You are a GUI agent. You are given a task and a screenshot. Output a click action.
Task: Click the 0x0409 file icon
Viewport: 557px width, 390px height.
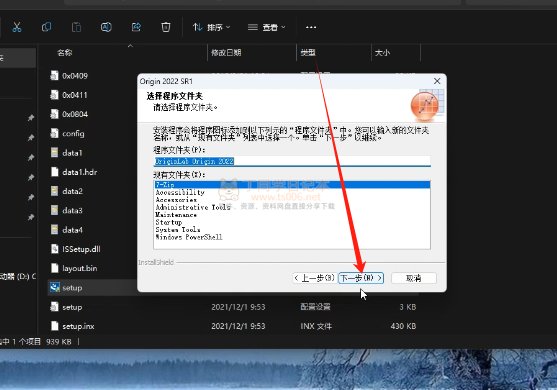click(54, 75)
